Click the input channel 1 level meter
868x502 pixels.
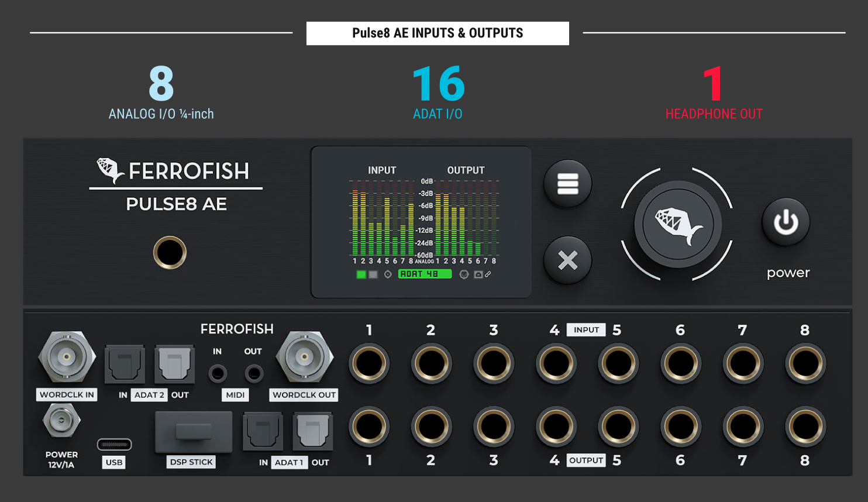[x=354, y=218]
